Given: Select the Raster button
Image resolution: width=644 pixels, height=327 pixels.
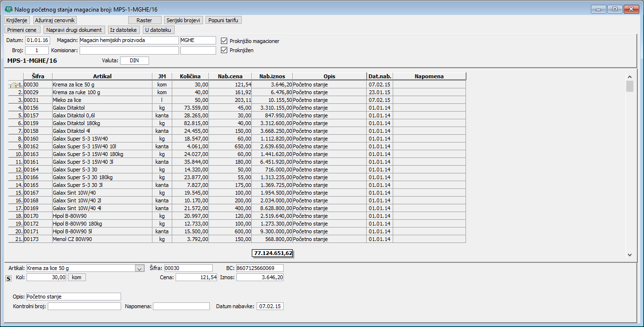Looking at the screenshot, I should [144, 20].
